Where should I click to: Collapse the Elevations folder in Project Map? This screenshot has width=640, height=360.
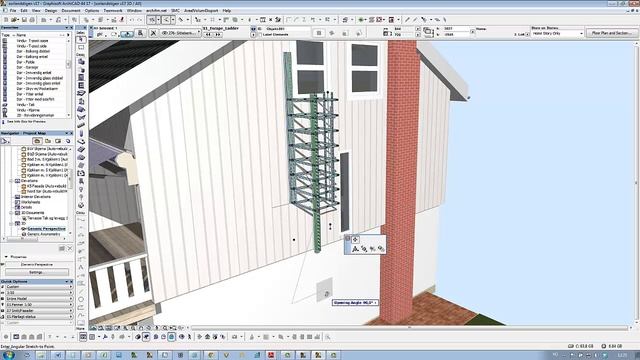(x=11, y=181)
